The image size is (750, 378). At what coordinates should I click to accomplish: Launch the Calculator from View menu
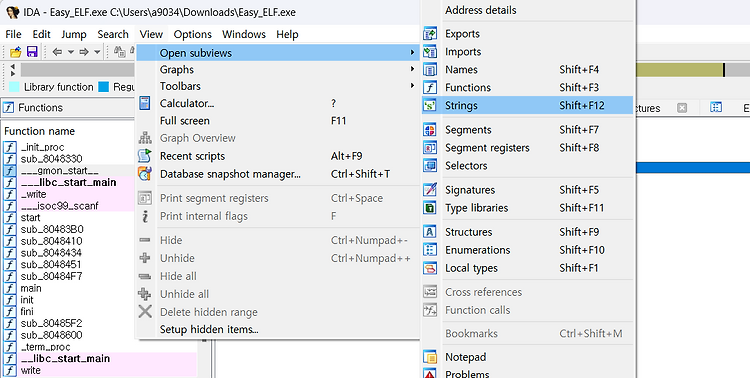tap(278, 103)
